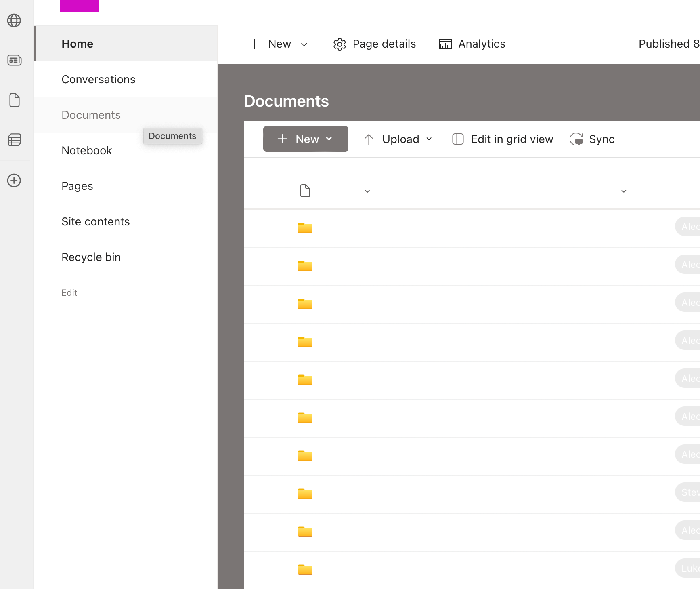The width and height of the screenshot is (700, 589).
Task: Go to Home in the site navigation
Action: (x=126, y=44)
